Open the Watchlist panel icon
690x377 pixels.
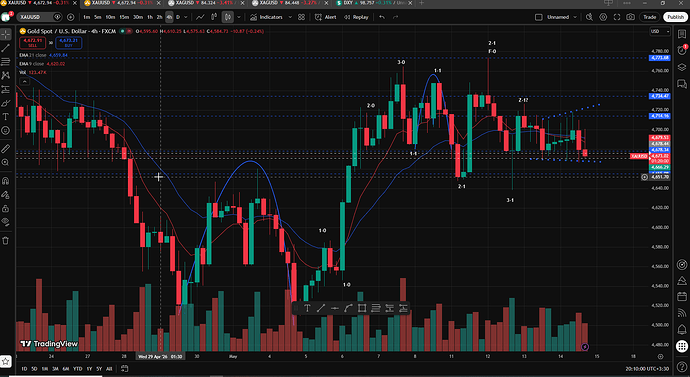682,34
